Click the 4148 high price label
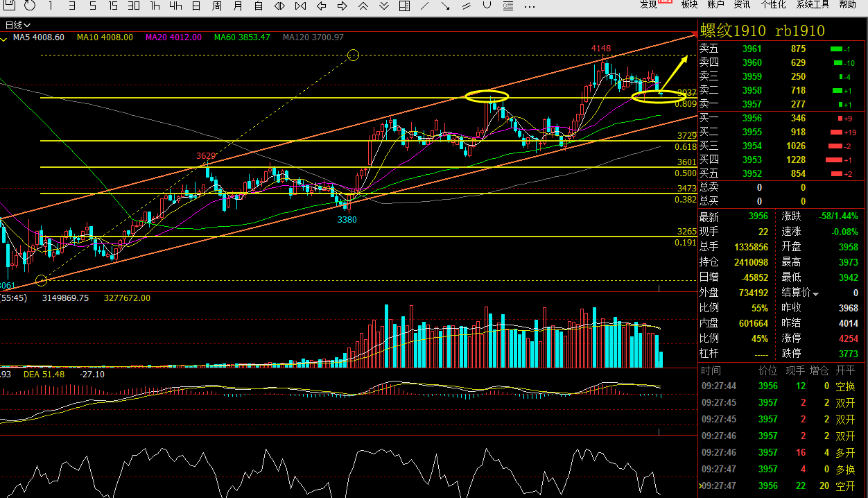The width and height of the screenshot is (868, 498). 601,49
